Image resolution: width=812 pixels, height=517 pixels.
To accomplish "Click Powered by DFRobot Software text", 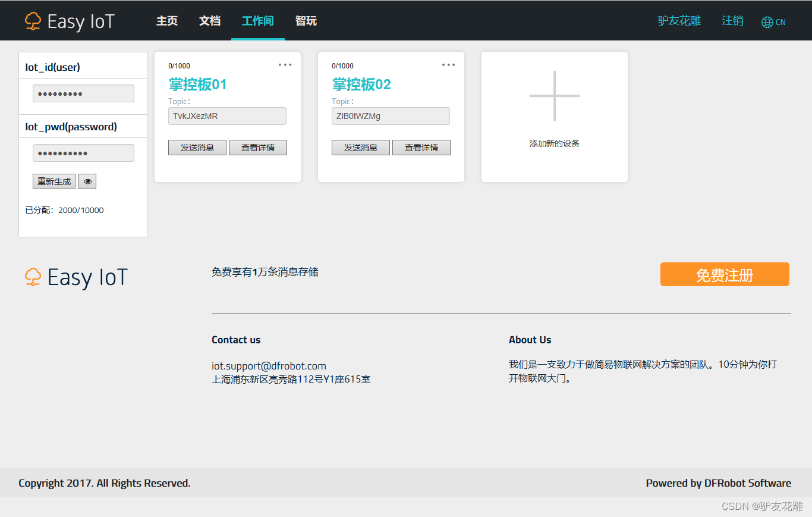I will tap(719, 483).
